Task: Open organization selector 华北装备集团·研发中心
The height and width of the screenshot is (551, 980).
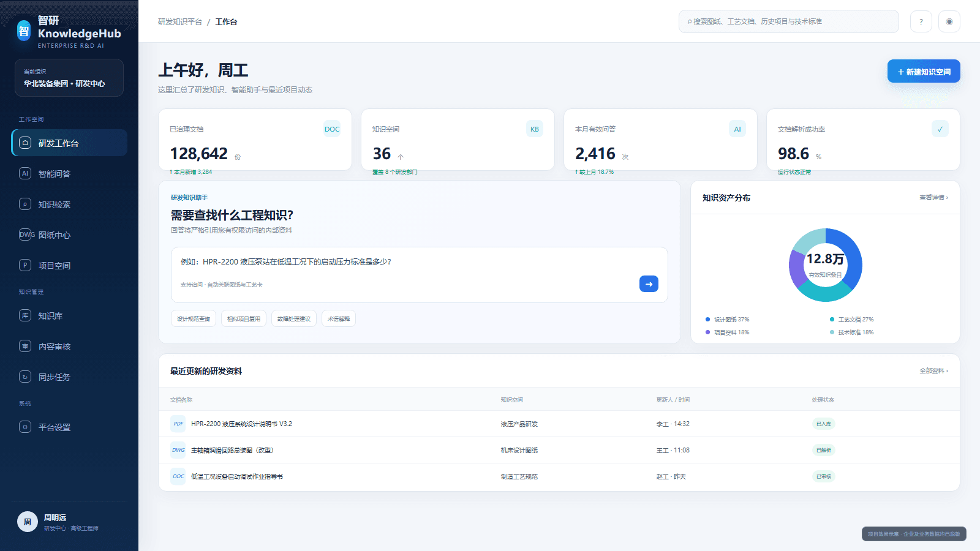Action: [69, 78]
